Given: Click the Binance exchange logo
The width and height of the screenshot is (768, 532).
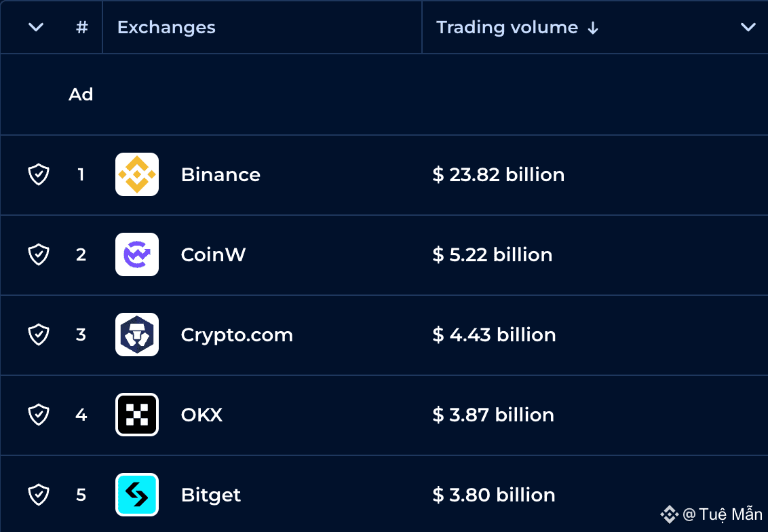Looking at the screenshot, I should [x=136, y=174].
